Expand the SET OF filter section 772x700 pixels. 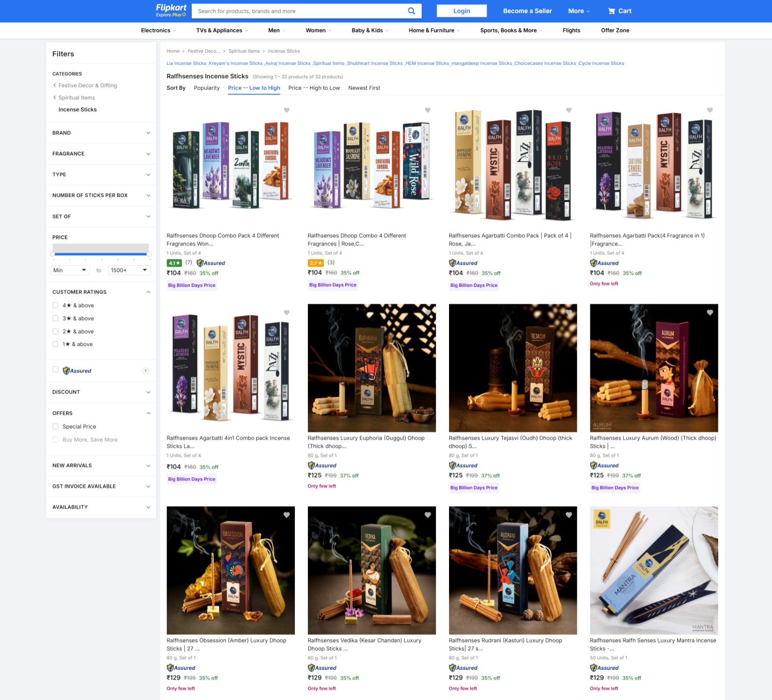[101, 216]
